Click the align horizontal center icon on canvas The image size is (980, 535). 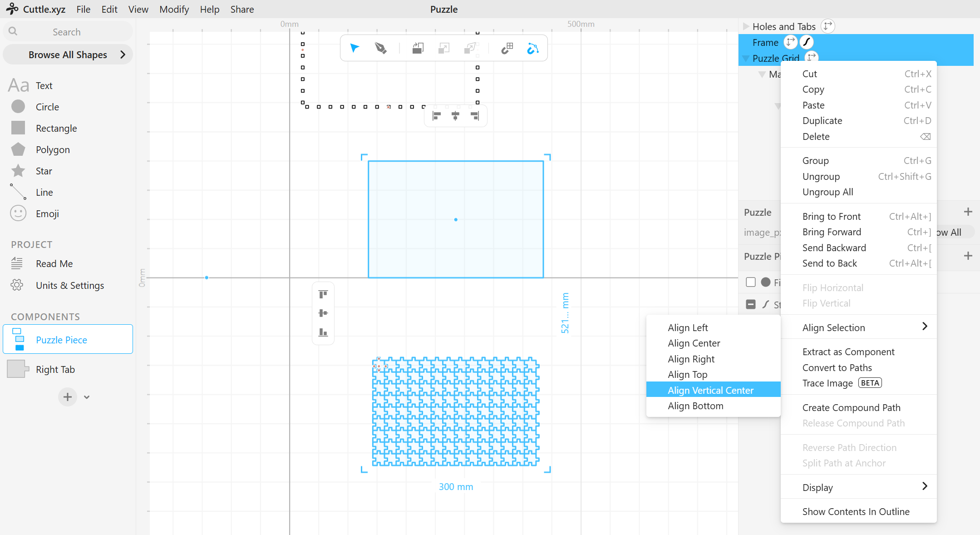[x=455, y=116]
